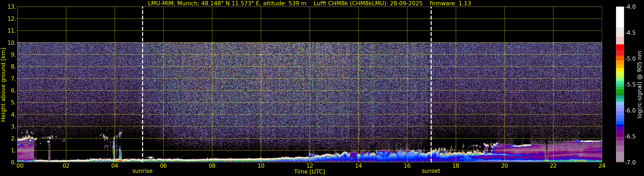This screenshot has height=176, width=644.
Task: Click 'Lufft CHM8k (CHM8kLMU)' instrument name in title
Action: [x=351, y=3]
